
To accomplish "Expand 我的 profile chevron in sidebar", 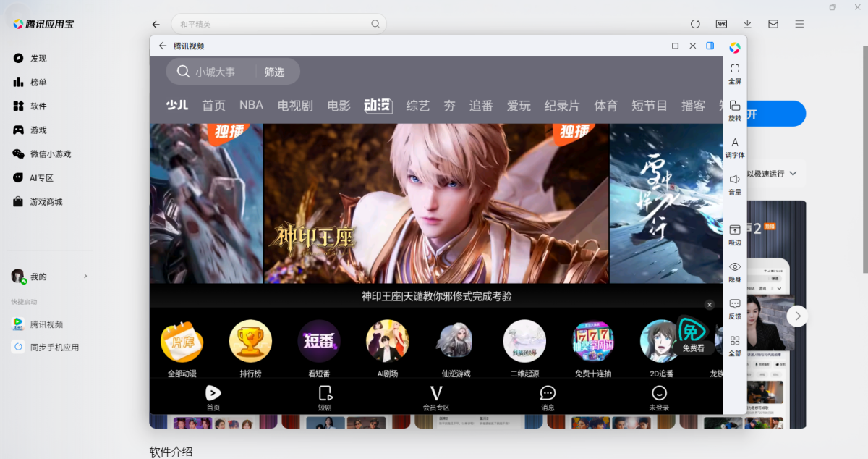I will coord(85,276).
